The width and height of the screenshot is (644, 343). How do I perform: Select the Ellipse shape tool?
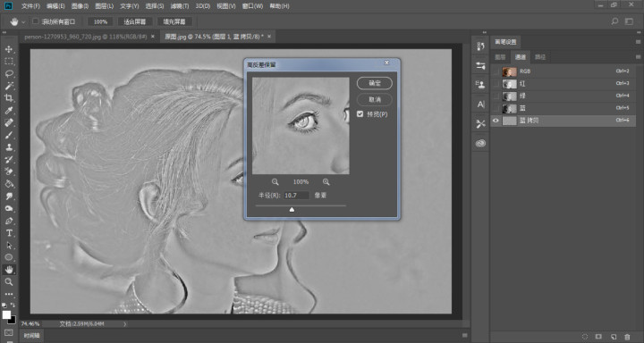click(9, 257)
